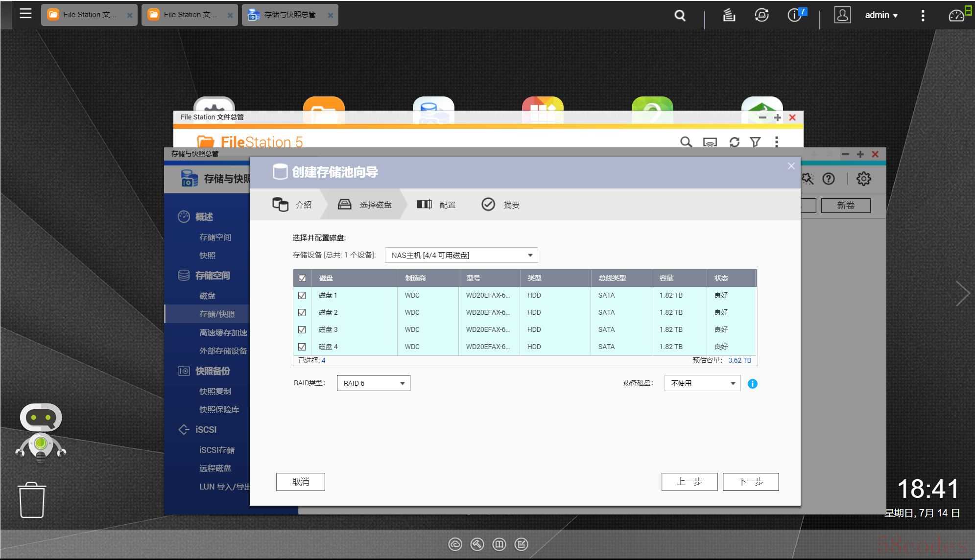This screenshot has height=560, width=975.
Task: Click the storage manager help icon
Action: 829,179
